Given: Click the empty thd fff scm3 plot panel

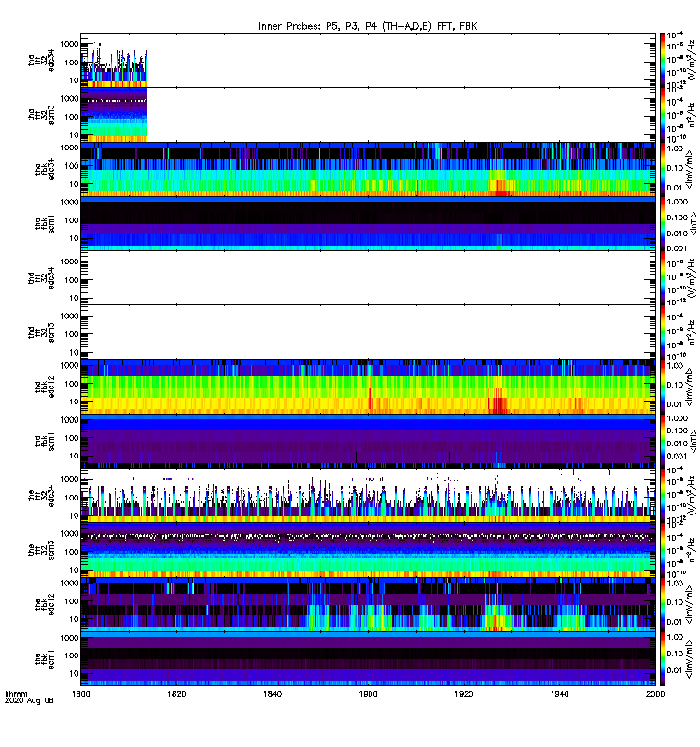Looking at the screenshot, I should 368,332.
